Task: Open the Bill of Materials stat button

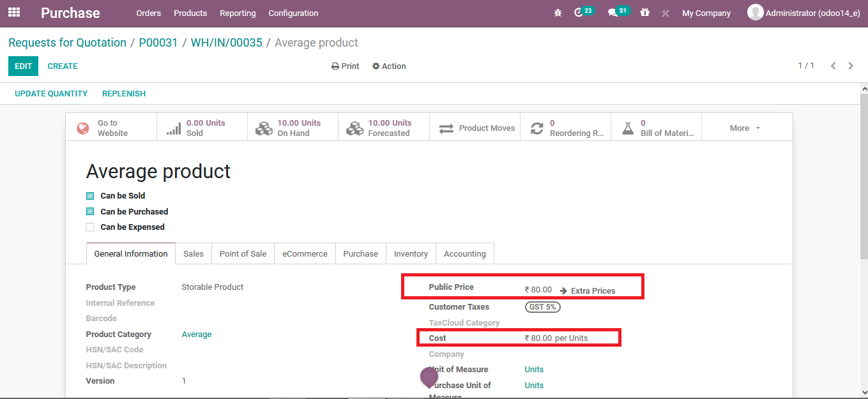Action: [656, 128]
